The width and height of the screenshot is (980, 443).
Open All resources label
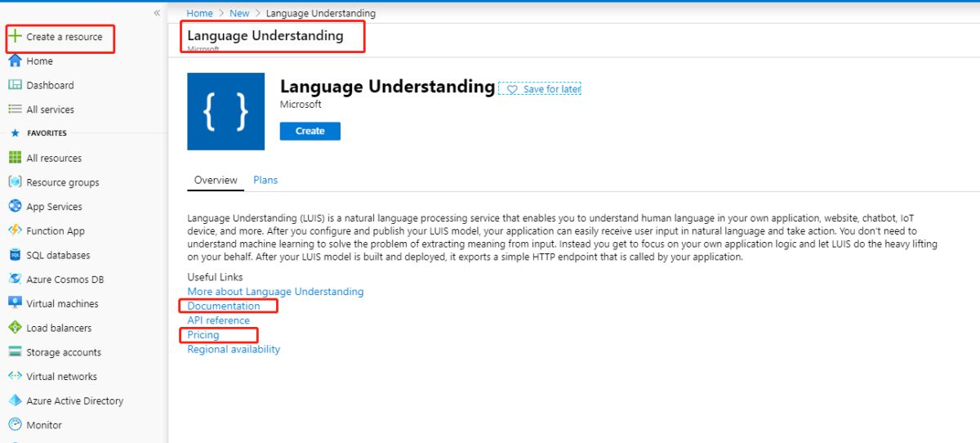pos(54,158)
